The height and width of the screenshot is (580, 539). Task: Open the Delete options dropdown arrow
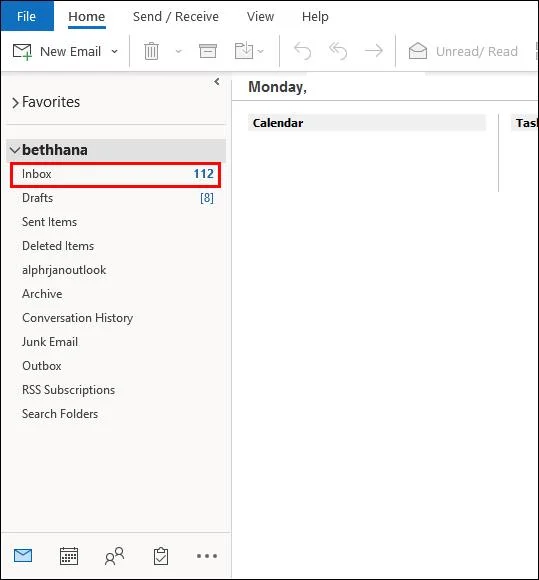179,51
